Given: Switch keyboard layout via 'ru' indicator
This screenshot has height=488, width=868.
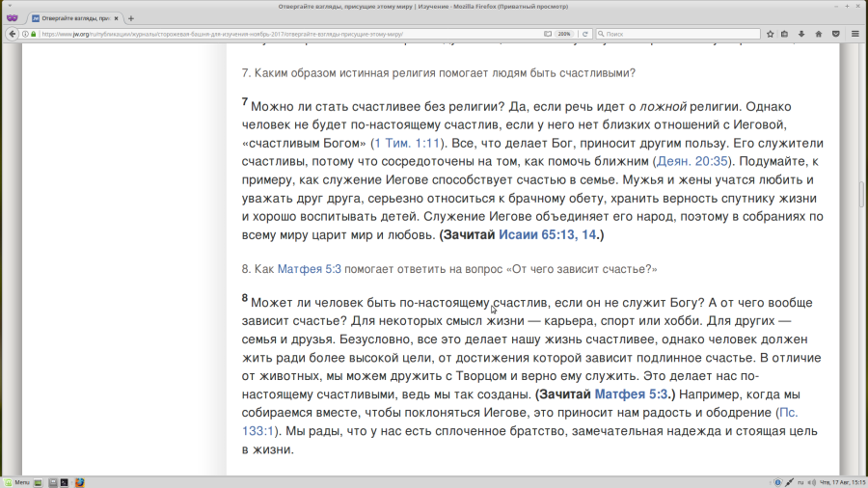Looking at the screenshot, I should (800, 482).
